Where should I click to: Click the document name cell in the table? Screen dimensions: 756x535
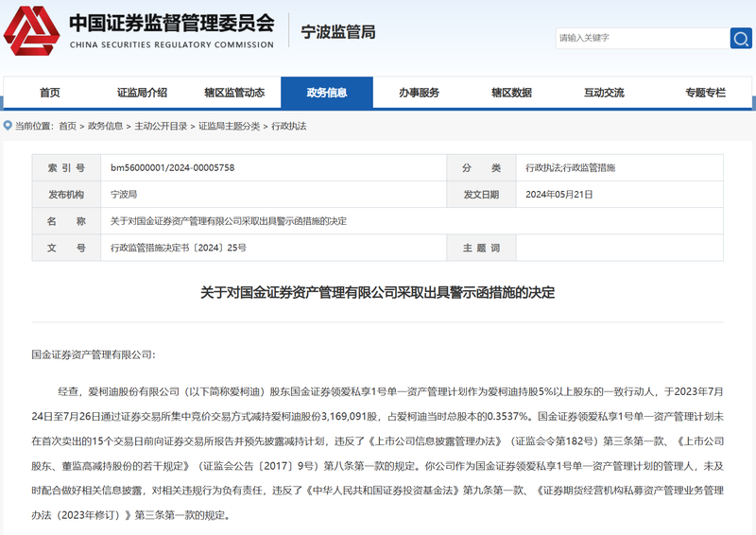[412, 221]
